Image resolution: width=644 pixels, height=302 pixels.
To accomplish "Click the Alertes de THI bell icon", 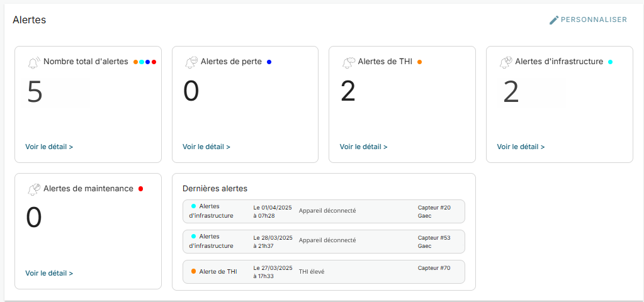I will point(348,63).
